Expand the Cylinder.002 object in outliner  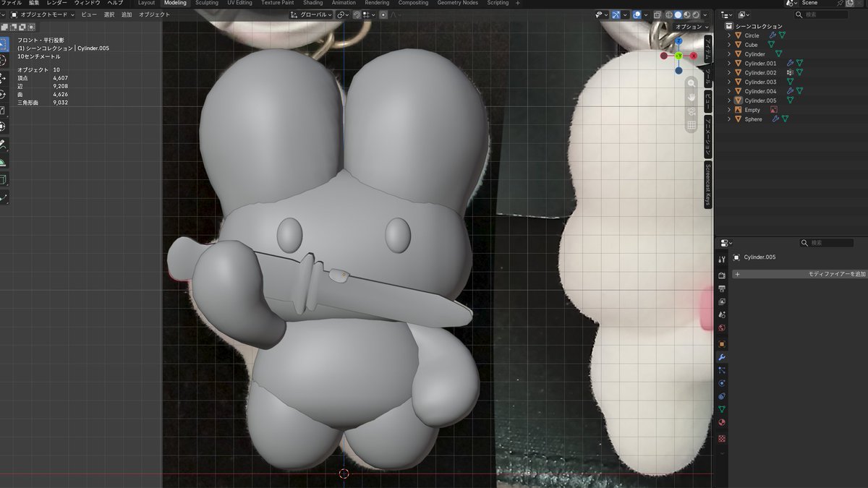click(731, 72)
